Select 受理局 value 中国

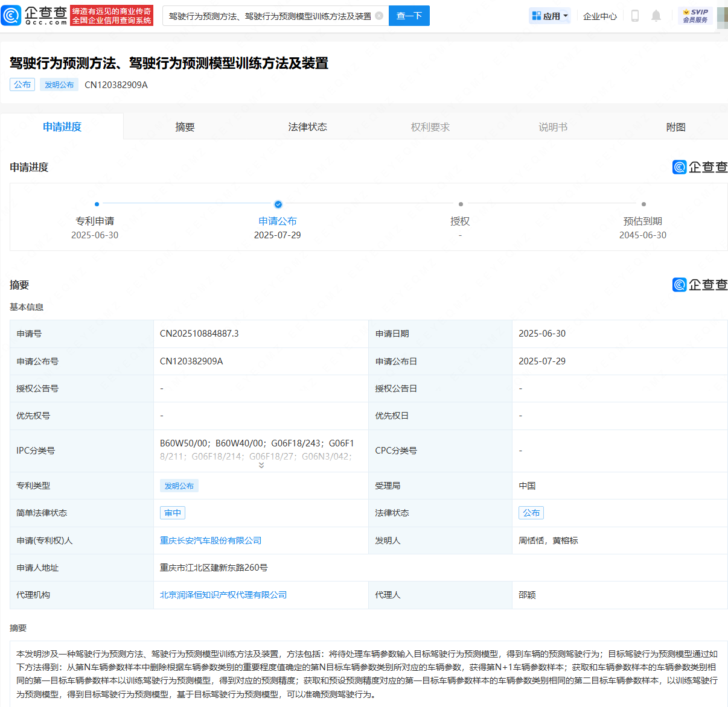pos(527,486)
